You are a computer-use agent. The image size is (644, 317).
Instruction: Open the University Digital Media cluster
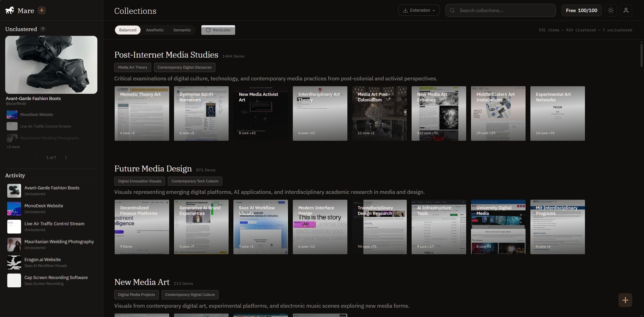(498, 227)
